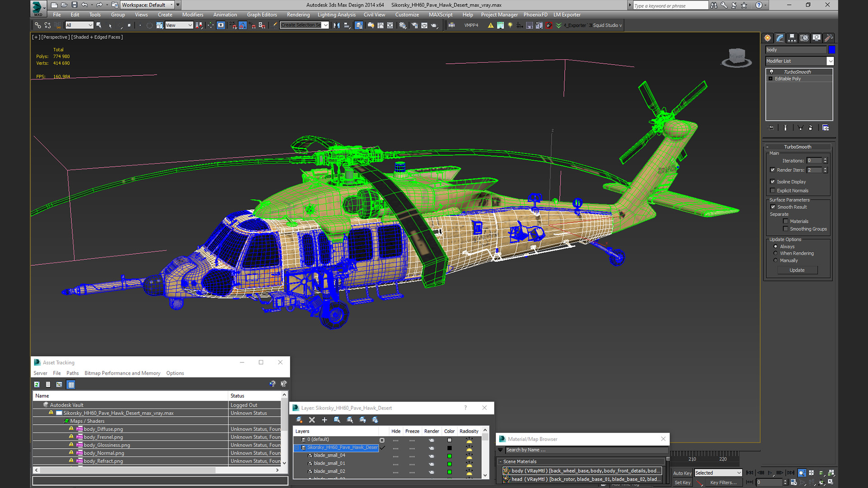This screenshot has height=488, width=868.
Task: Open Manage Layers toolbar icon
Action: (x=359, y=25)
